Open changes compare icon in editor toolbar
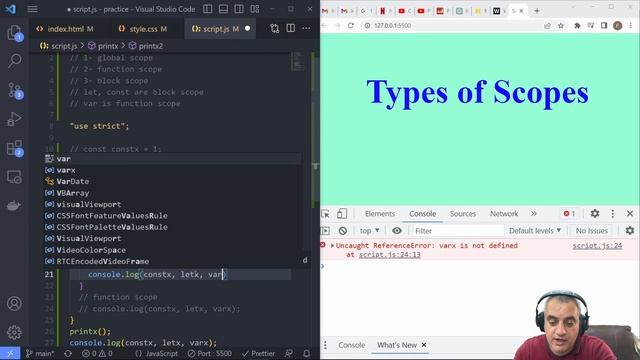Image resolution: width=640 pixels, height=360 pixels. [275, 28]
